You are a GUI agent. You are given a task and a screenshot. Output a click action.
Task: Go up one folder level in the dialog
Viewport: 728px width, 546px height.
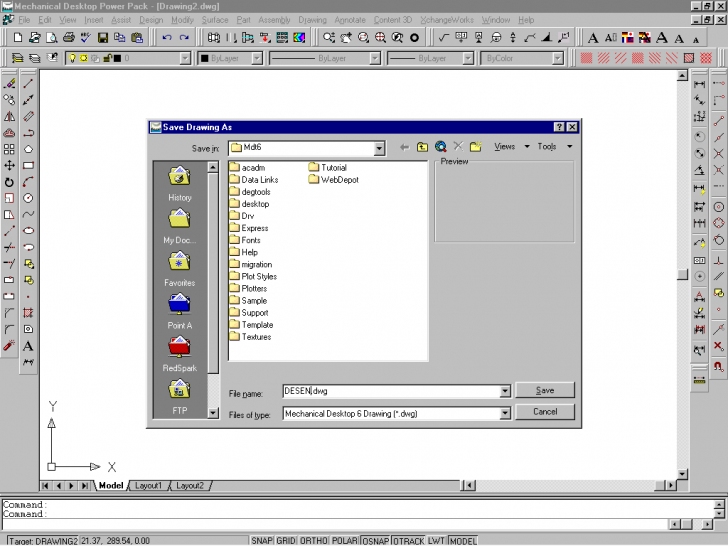(x=422, y=147)
